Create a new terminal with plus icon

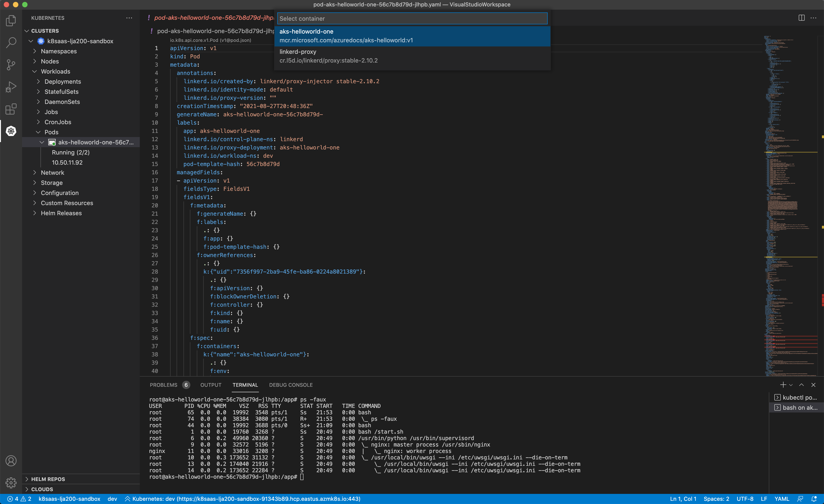[783, 385]
